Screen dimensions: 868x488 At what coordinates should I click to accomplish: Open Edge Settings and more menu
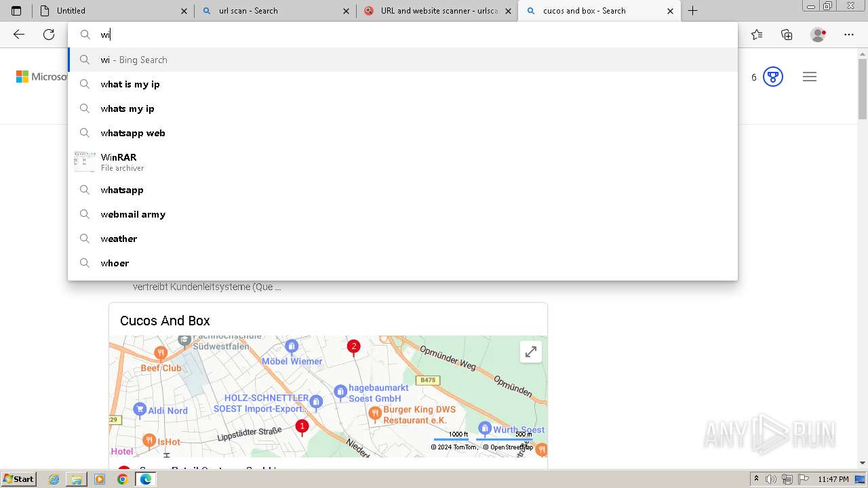[849, 35]
